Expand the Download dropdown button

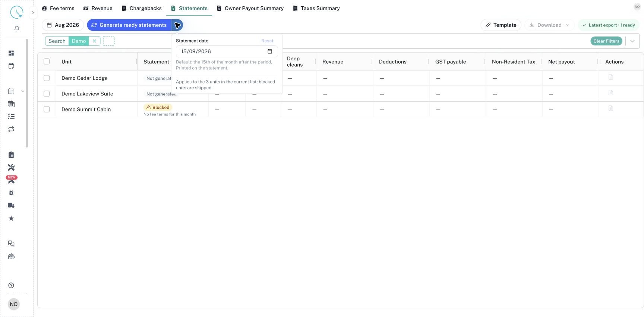pyautogui.click(x=549, y=25)
